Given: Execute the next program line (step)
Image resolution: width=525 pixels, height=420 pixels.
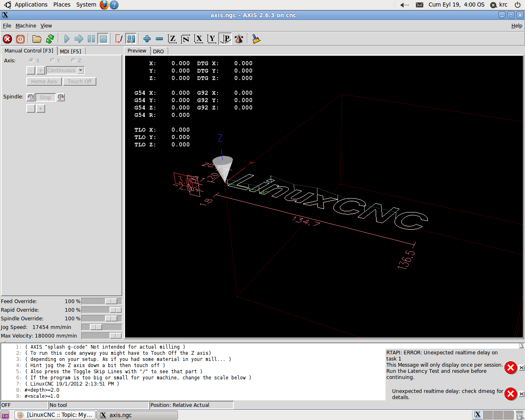Looking at the screenshot, I should point(79,39).
